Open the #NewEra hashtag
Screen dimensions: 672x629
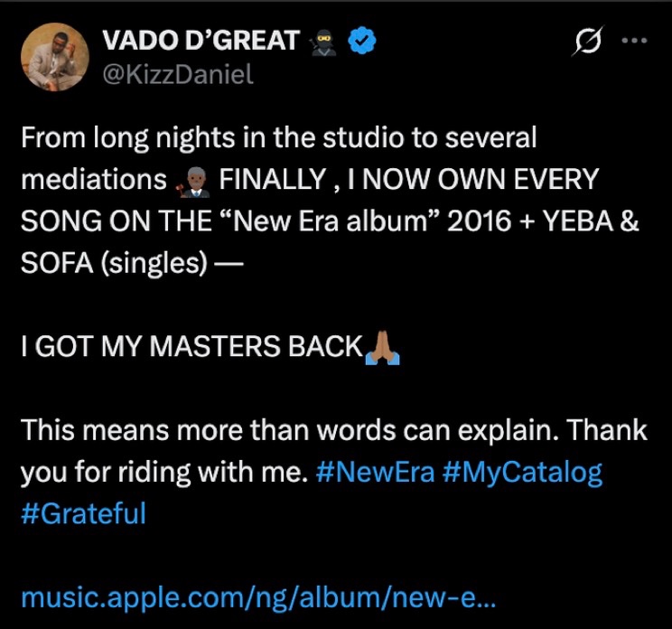(x=376, y=472)
